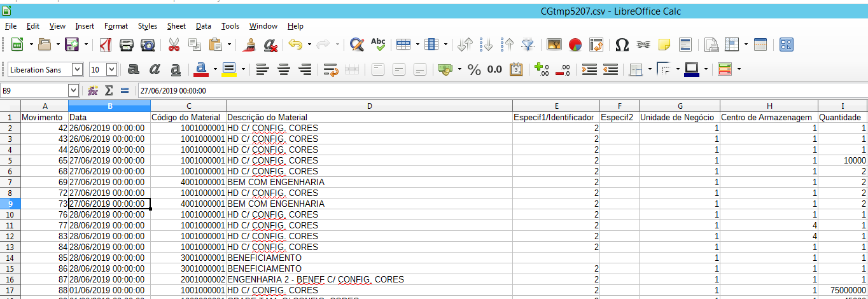Expand the paste options dropdown arrow
This screenshot has width=868, height=299.
coord(230,45)
